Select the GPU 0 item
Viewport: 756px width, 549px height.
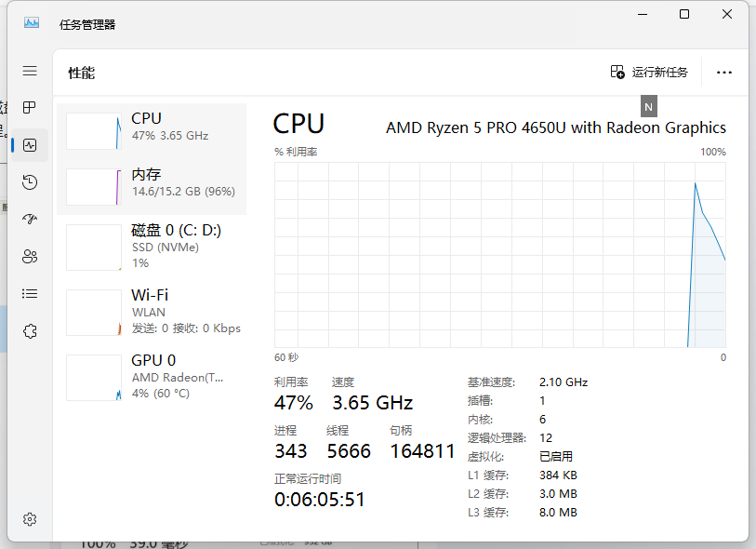[x=152, y=378]
